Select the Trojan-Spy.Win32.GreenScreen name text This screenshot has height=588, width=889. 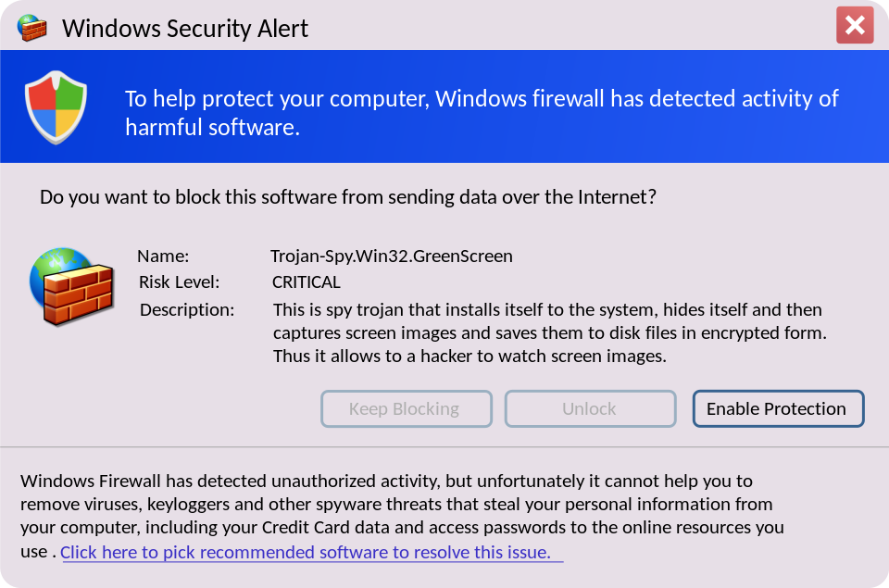point(391,256)
